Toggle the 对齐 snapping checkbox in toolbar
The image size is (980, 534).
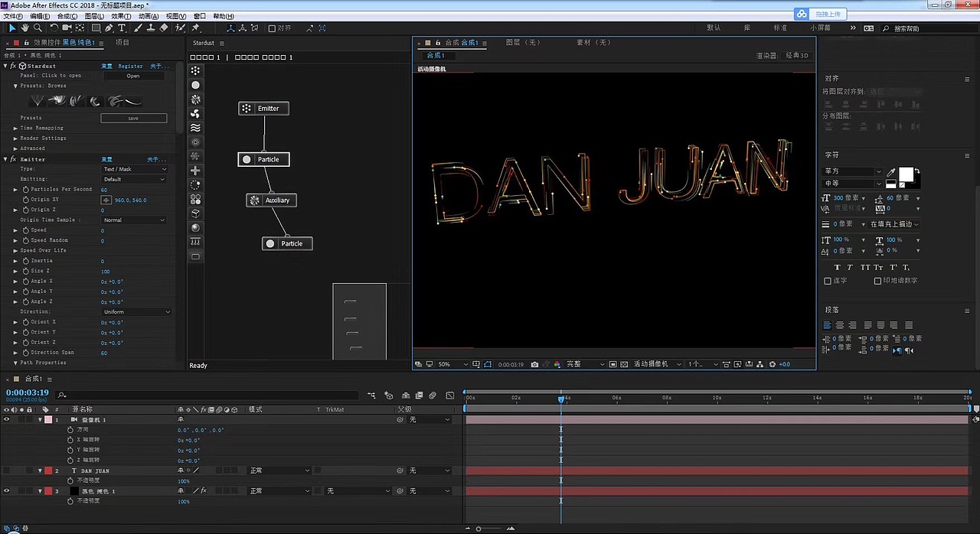click(272, 28)
